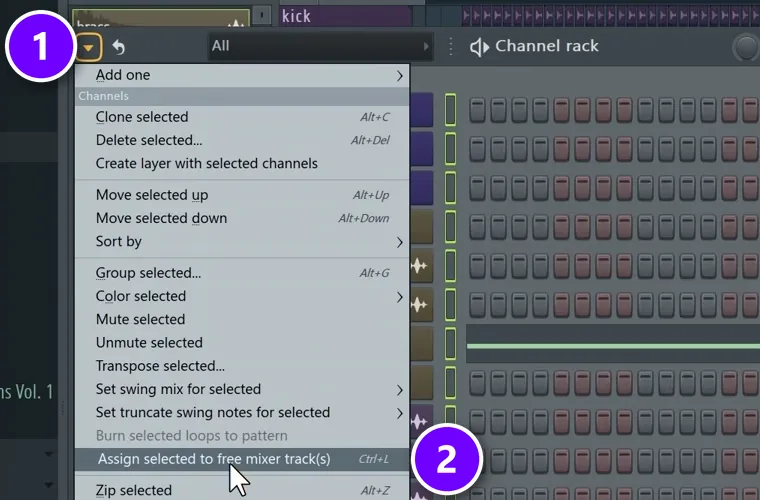Click the small button next to the brass clip
Screen dimensions: 760x500
(262, 15)
